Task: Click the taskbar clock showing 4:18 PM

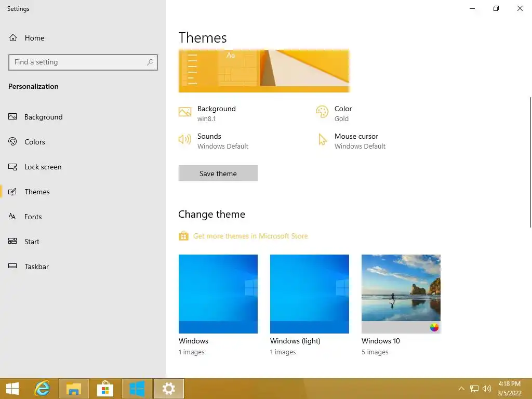Action: 509,389
